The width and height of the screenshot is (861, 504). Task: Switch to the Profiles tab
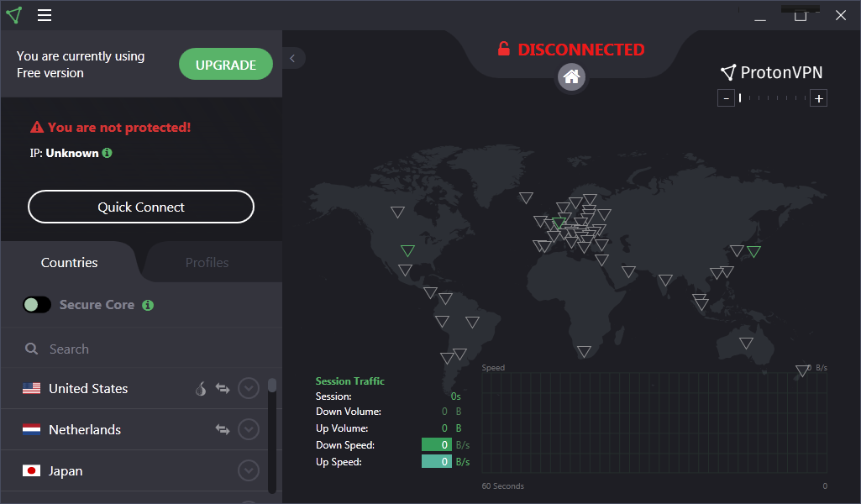click(x=207, y=262)
